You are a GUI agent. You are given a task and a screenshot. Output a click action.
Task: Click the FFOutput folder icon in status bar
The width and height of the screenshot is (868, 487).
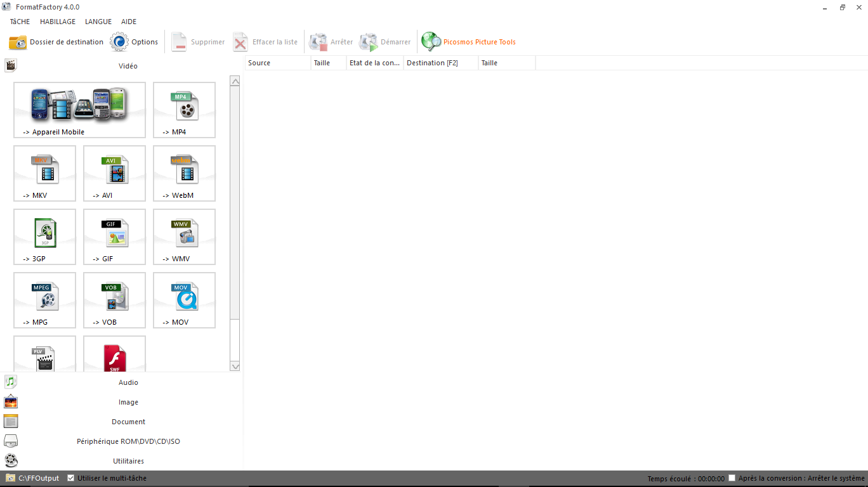coord(11,478)
